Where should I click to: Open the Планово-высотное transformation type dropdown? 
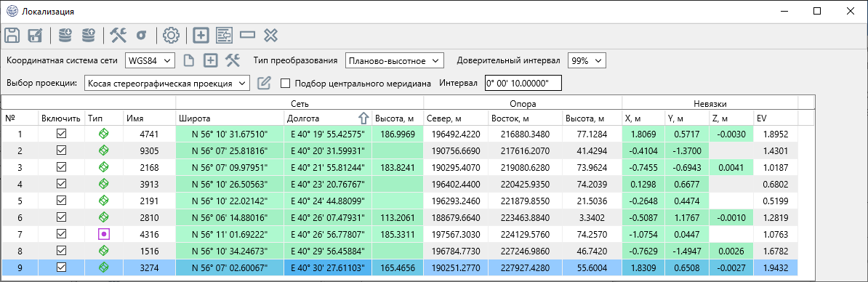tap(394, 61)
